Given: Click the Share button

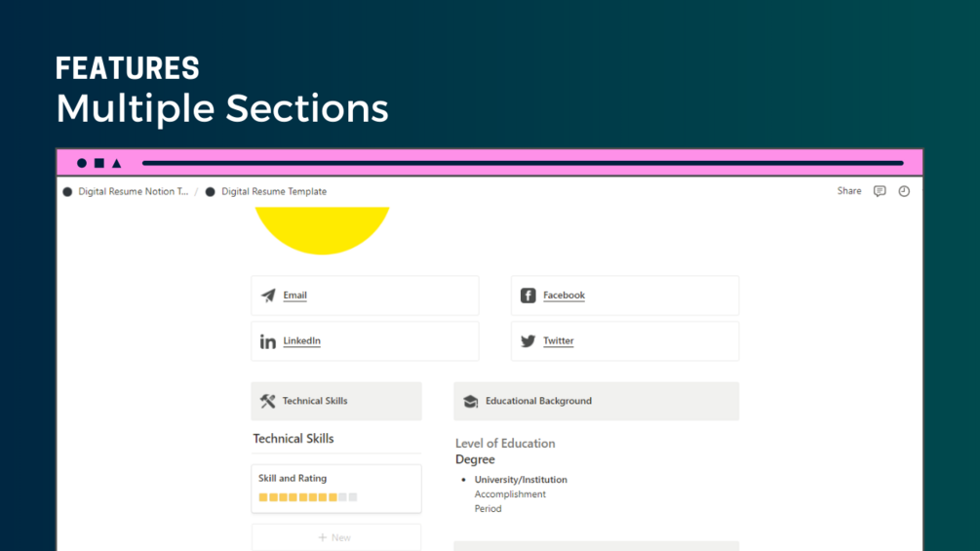Looking at the screenshot, I should pyautogui.click(x=849, y=191).
